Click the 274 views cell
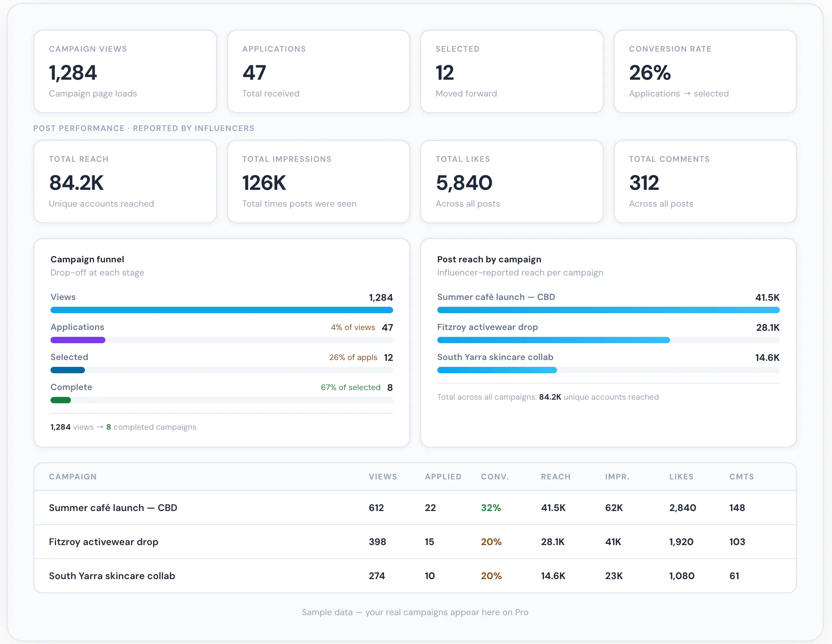832x644 pixels. click(377, 576)
